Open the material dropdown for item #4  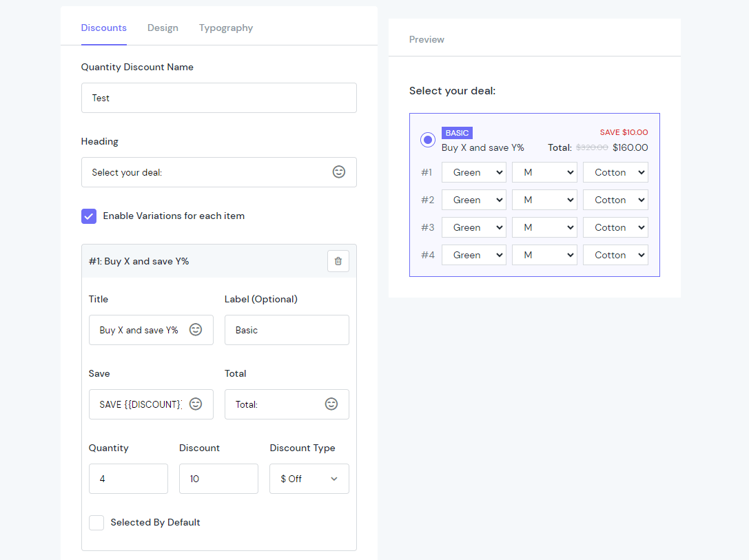(x=615, y=254)
